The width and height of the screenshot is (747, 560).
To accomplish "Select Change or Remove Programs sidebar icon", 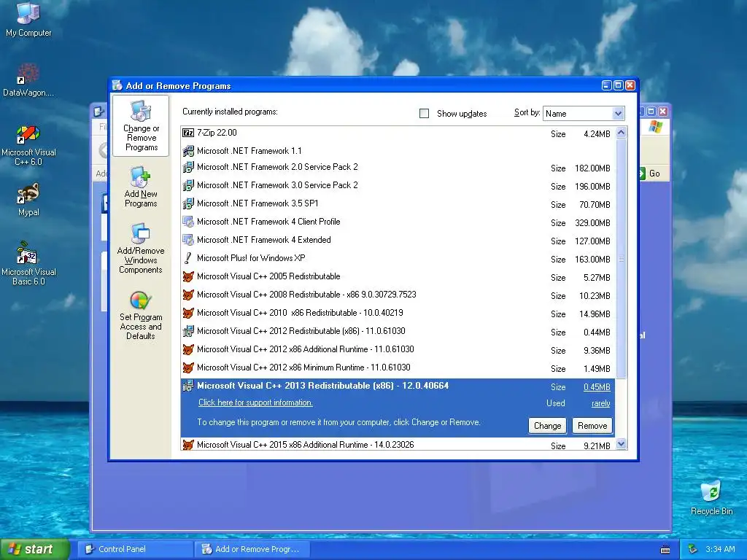I will tap(141, 125).
